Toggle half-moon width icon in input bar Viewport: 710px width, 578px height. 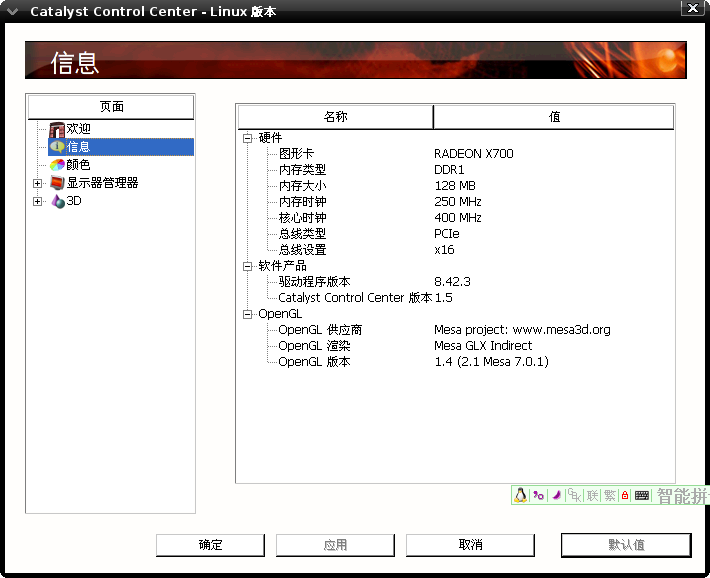click(557, 496)
